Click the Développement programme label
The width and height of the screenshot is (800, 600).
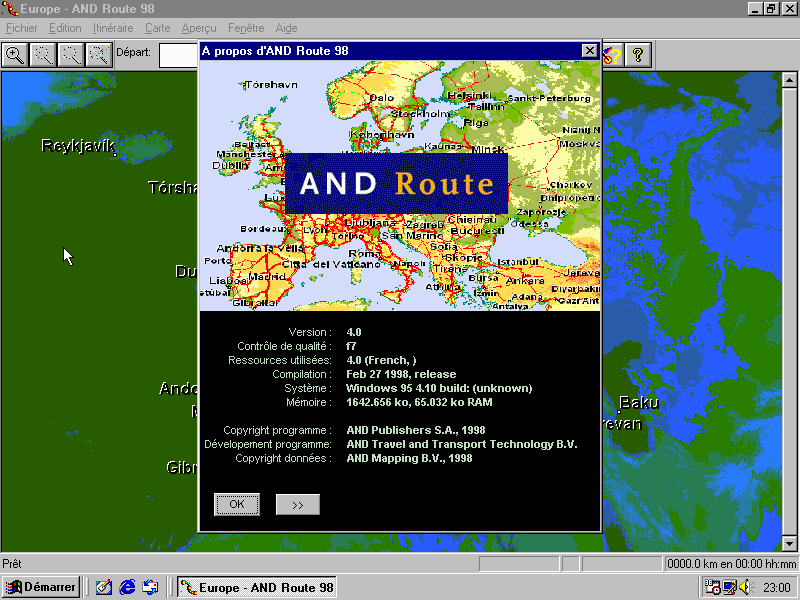pyautogui.click(x=268, y=444)
